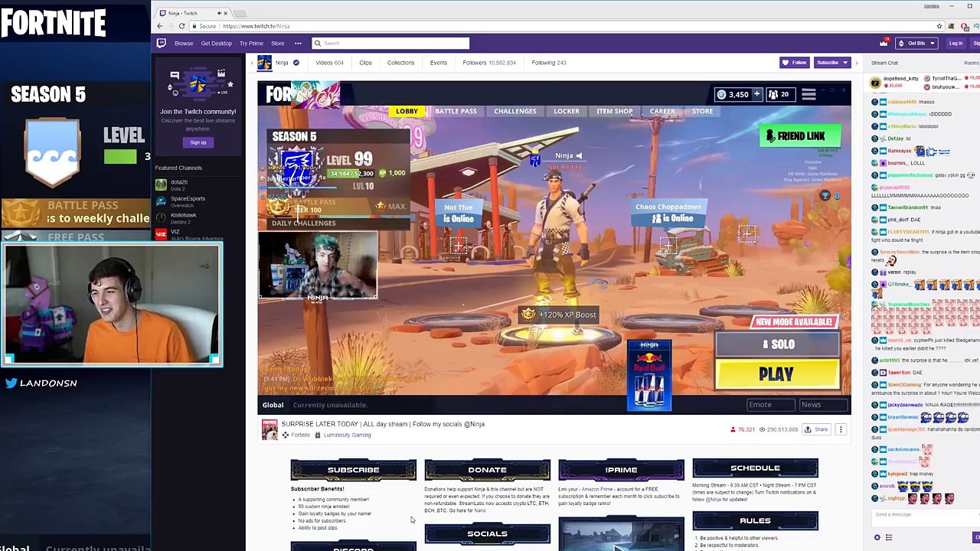
Task: Click the PRIME panel banner
Action: (621, 470)
